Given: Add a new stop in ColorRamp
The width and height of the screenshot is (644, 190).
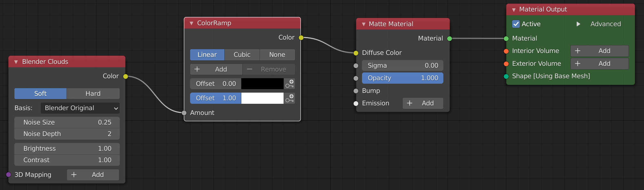Looking at the screenshot, I should point(216,69).
